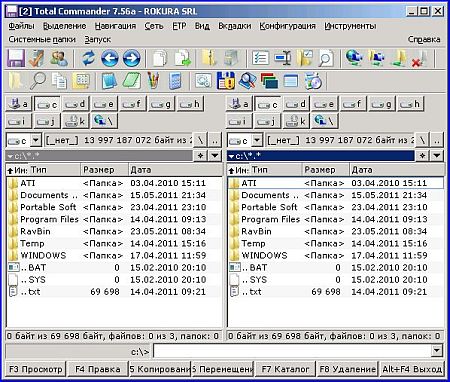
Task: Click the floppy with warning sign icon
Action: (x=226, y=81)
